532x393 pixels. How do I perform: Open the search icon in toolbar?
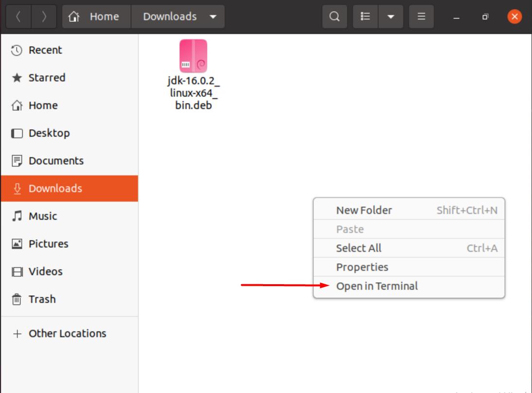pos(333,16)
